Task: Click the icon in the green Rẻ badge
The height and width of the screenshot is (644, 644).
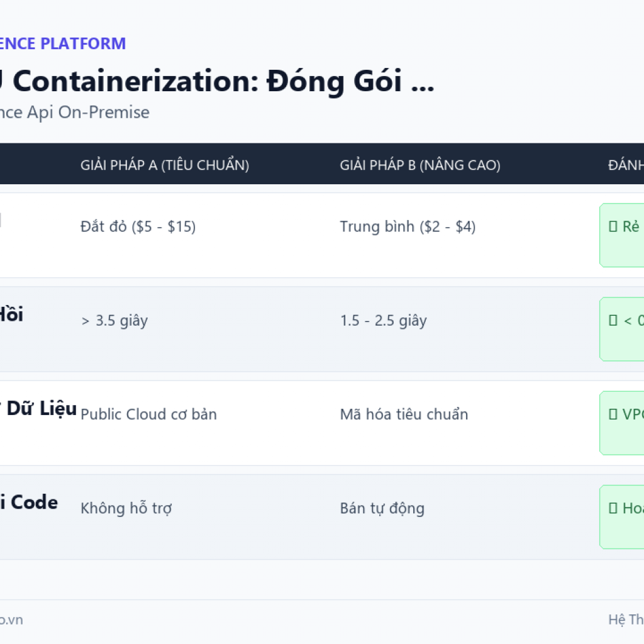Action: (x=613, y=226)
